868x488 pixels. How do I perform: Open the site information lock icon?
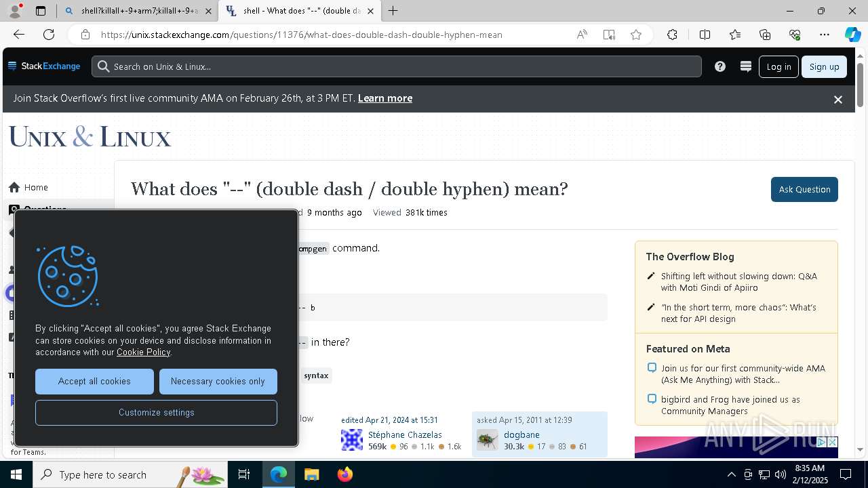(x=85, y=35)
